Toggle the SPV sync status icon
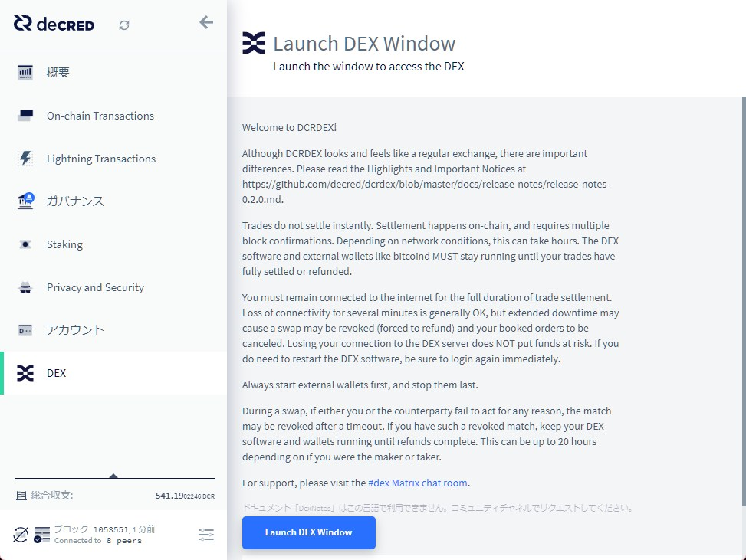 click(21, 534)
